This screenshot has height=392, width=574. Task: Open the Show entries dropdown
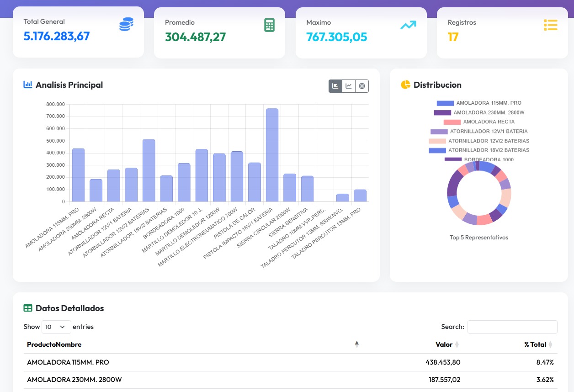56,327
